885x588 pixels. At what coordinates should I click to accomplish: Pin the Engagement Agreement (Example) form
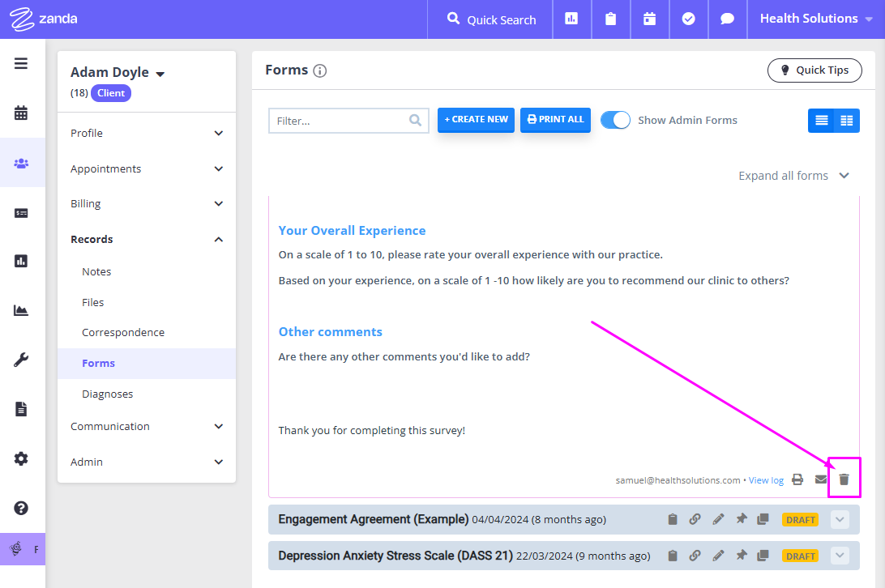741,518
